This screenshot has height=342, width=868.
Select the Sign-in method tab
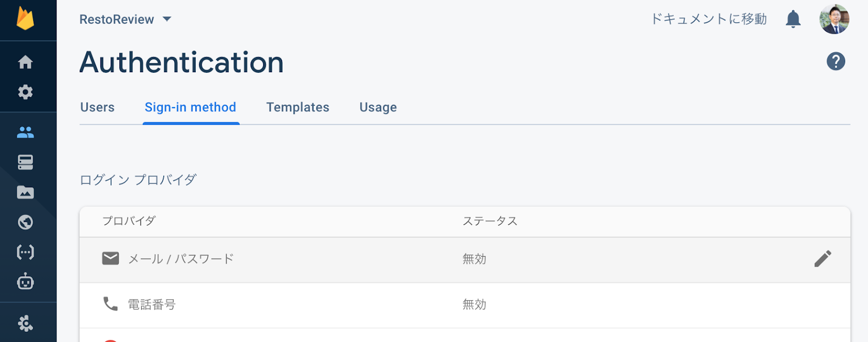pyautogui.click(x=190, y=107)
